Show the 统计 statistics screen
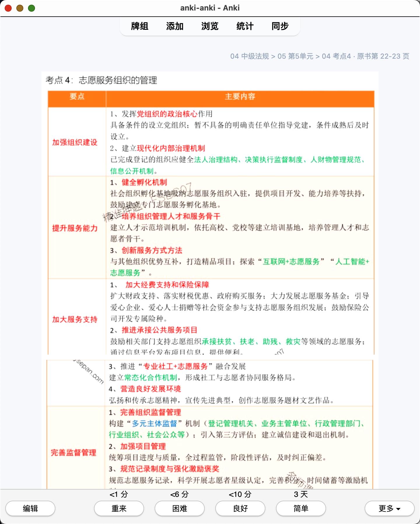 point(245,26)
